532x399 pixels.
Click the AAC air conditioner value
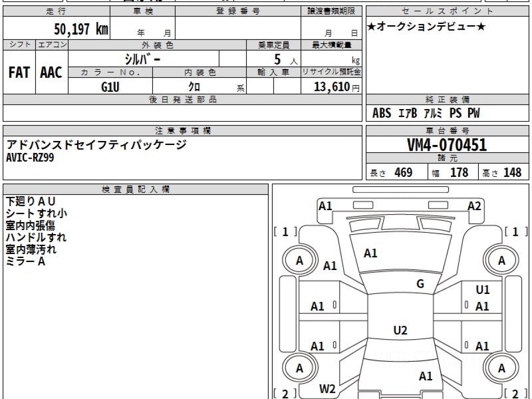tap(51, 72)
